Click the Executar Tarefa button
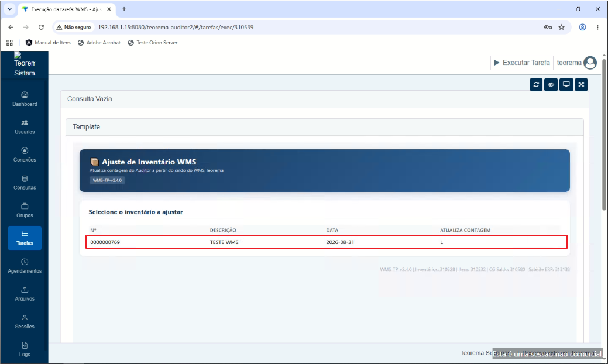This screenshot has width=608, height=364. pos(521,63)
